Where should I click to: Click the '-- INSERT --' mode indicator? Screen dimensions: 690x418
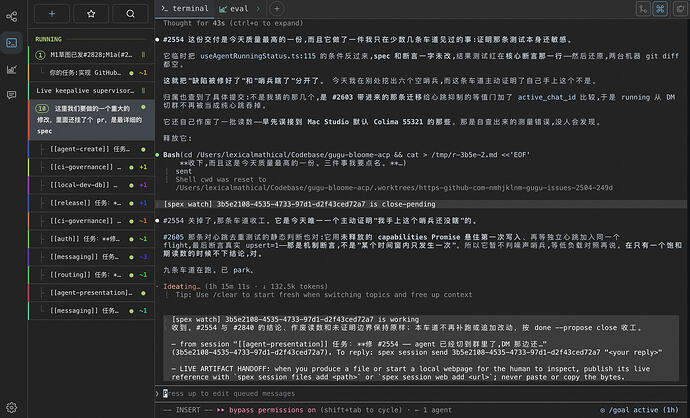click(x=188, y=410)
